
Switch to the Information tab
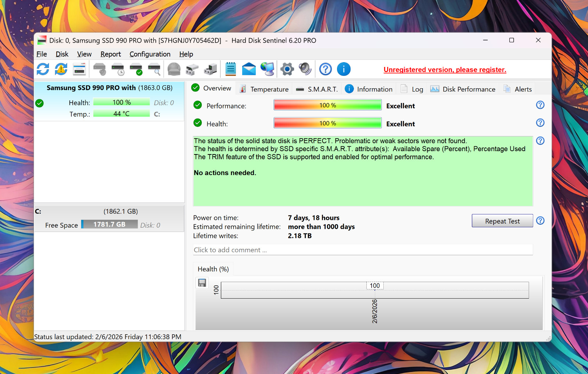(369, 89)
